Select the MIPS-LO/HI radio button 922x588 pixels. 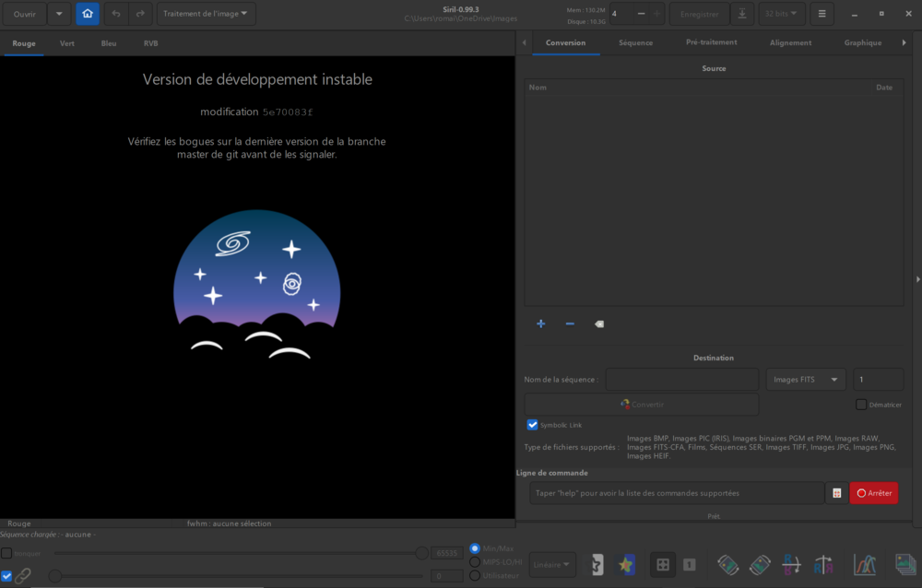pyautogui.click(x=475, y=561)
